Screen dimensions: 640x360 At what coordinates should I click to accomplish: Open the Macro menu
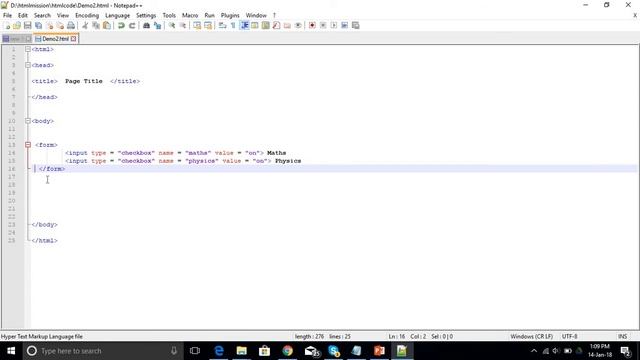(190, 15)
